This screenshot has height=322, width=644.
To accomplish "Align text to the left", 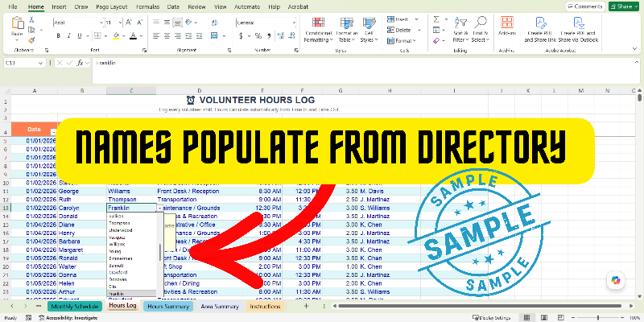I will (156, 35).
